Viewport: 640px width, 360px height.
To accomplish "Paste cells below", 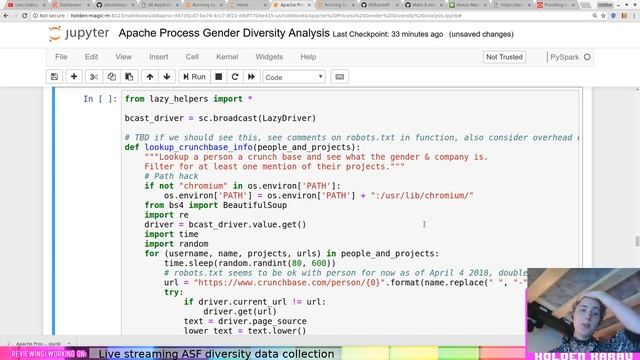I will (x=129, y=77).
